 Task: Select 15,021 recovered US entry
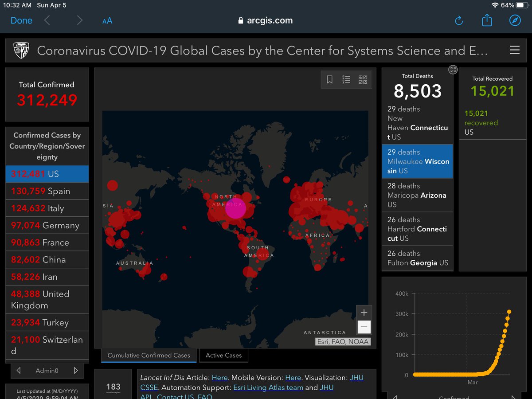point(492,123)
